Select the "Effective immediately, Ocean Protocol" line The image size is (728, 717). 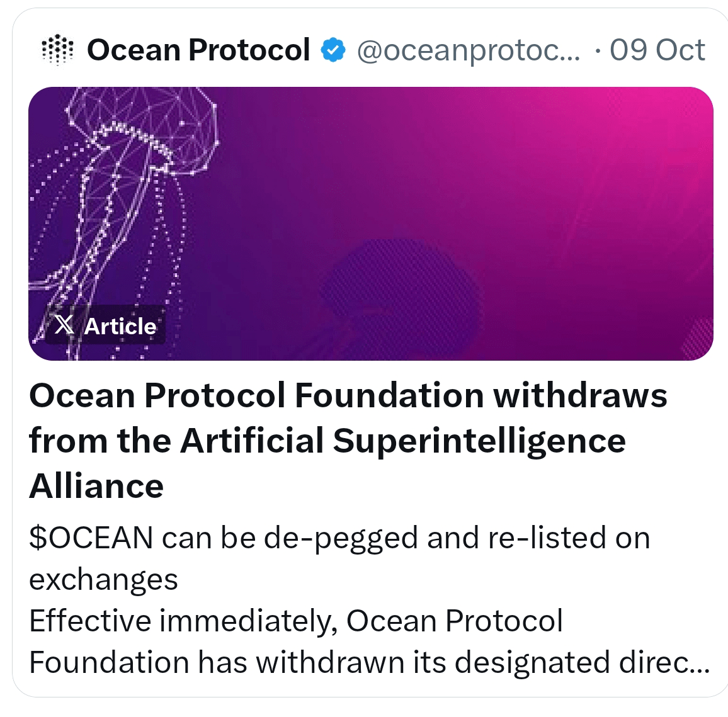pyautogui.click(x=296, y=621)
